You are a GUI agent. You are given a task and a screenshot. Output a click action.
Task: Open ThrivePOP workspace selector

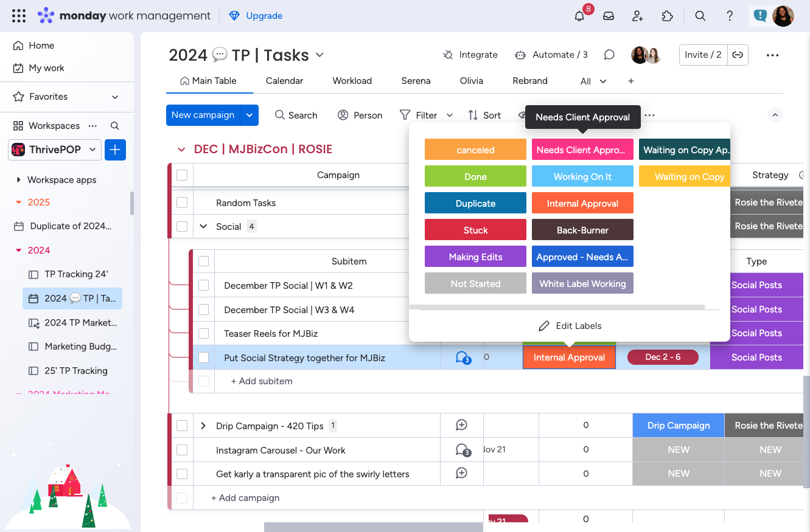[55, 150]
